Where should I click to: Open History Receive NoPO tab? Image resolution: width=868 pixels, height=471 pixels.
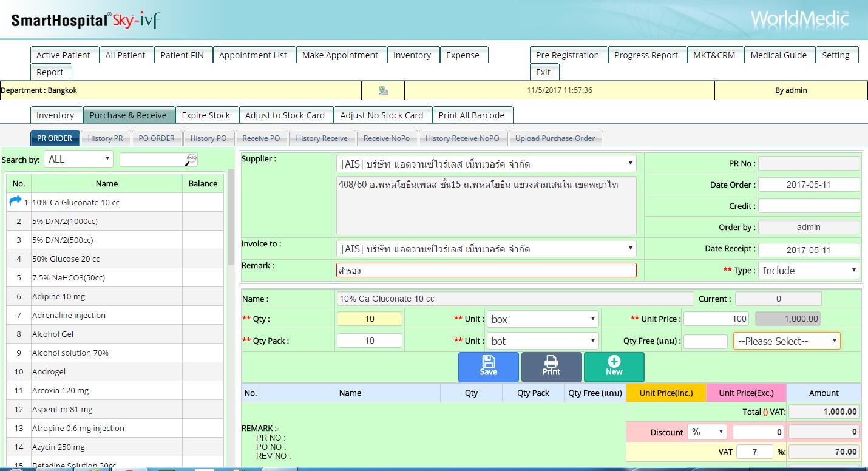(x=463, y=138)
